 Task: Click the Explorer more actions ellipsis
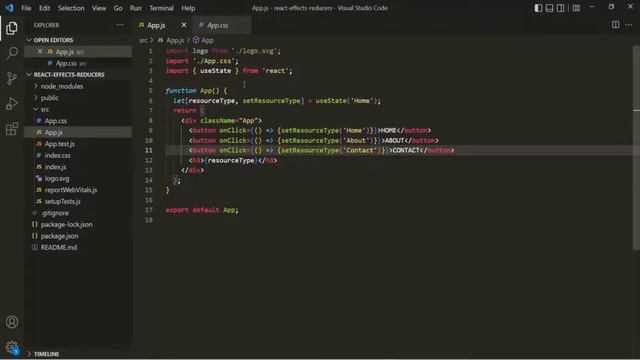(x=120, y=25)
